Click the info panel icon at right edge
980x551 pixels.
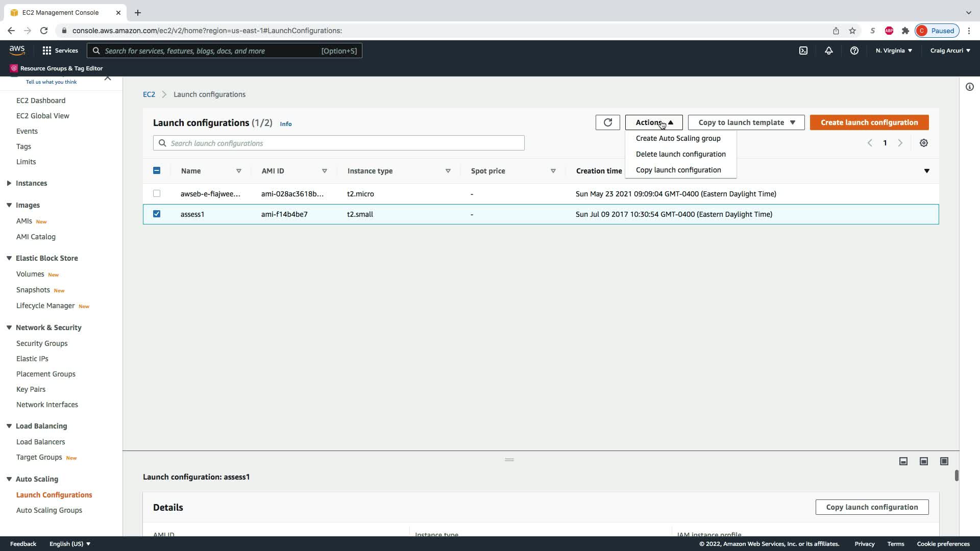coord(969,87)
